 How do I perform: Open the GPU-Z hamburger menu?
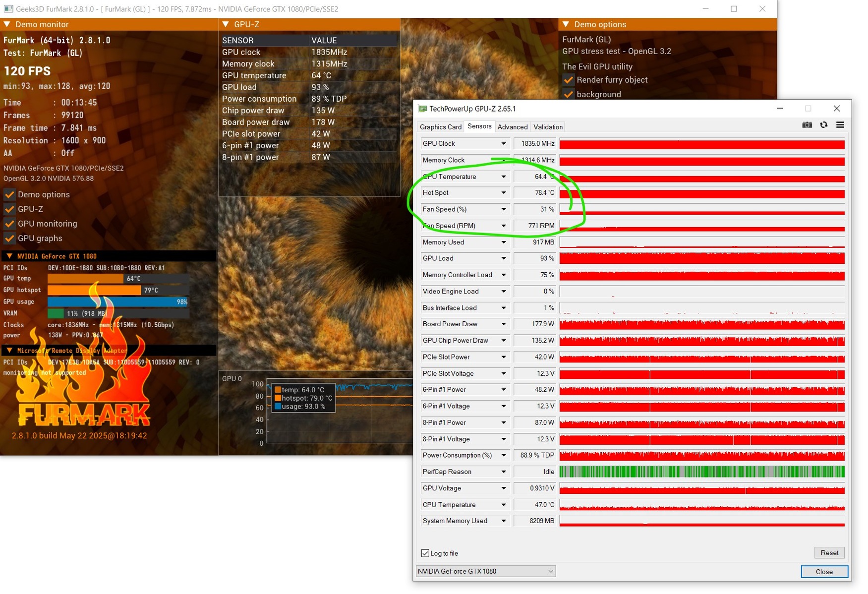(x=840, y=125)
